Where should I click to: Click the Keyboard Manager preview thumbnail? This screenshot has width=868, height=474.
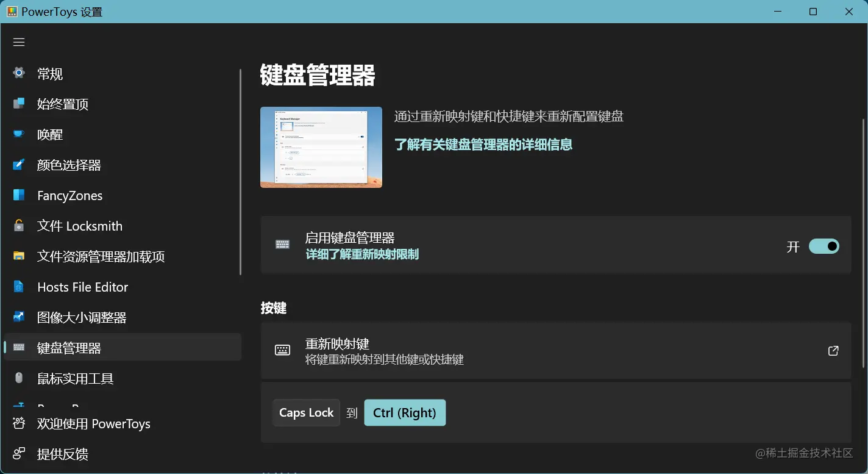(321, 147)
